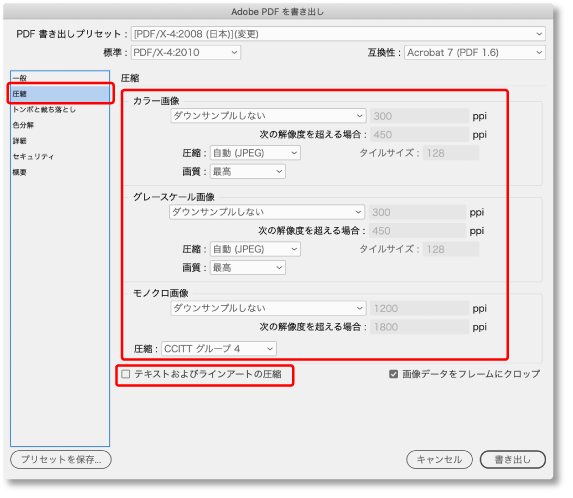
Task: Click 書き出し button to export
Action: (513, 459)
